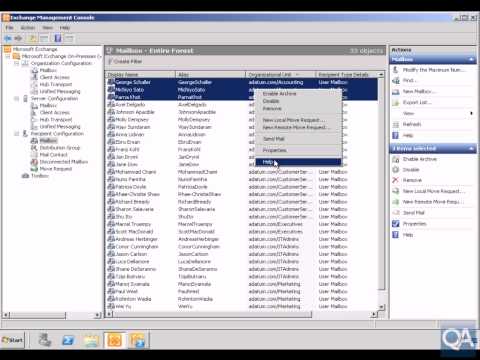Collapse the Server Configuration tree node
Screen dimensions: 480x360
pyautogui.click(x=16, y=99)
